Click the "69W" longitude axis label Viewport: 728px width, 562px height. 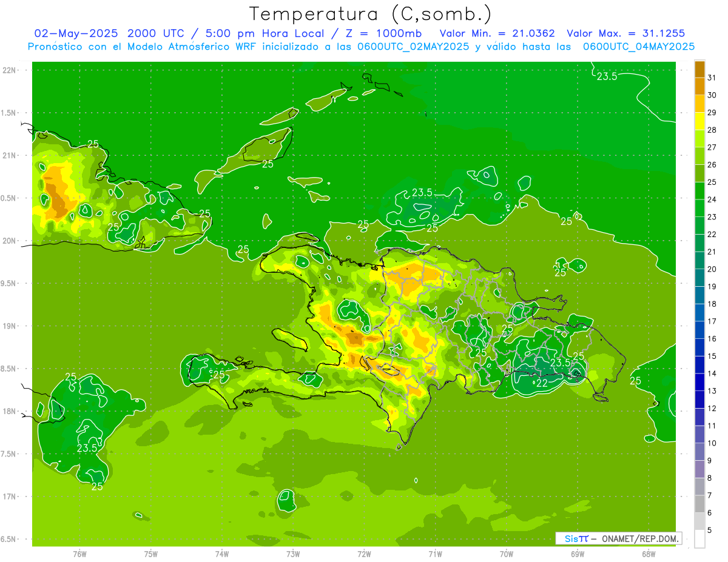click(x=578, y=554)
